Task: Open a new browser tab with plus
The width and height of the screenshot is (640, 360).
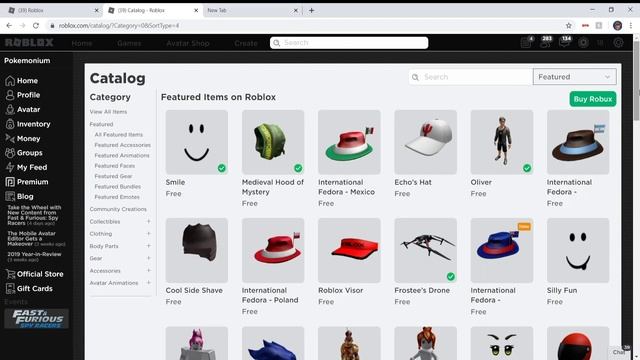Action: [311, 10]
